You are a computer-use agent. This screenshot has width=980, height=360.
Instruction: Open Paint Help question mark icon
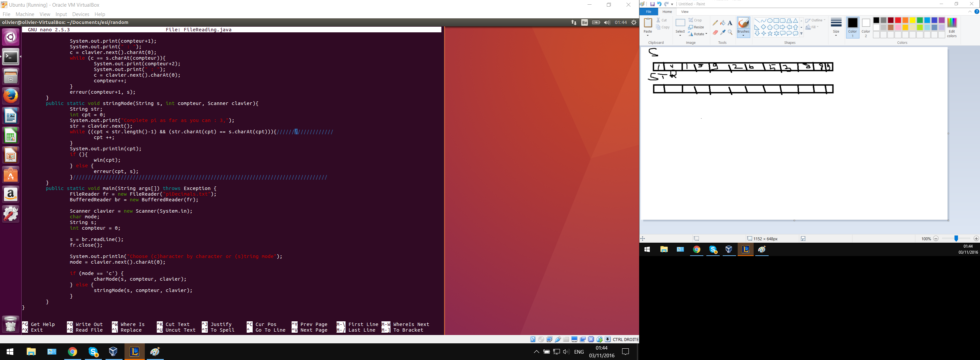point(977,12)
